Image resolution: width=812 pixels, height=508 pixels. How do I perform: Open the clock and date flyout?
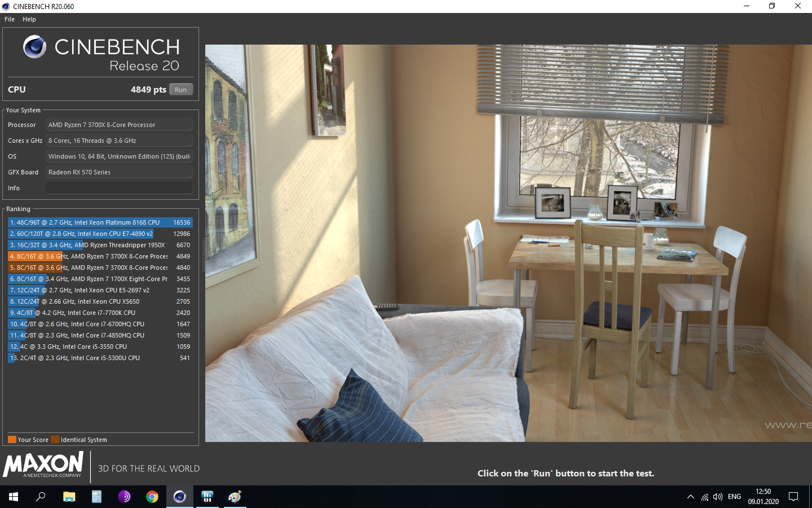tap(764, 497)
